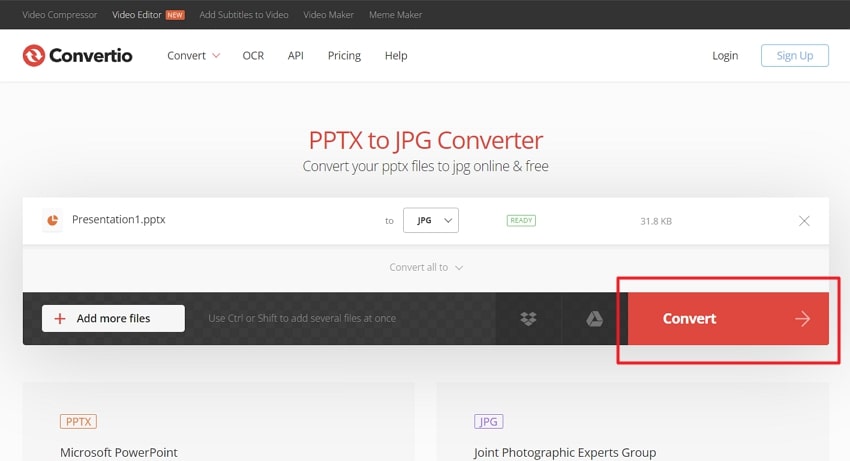Open Add Subtitles to Video link
Screen dimensions: 850x461
click(x=244, y=15)
